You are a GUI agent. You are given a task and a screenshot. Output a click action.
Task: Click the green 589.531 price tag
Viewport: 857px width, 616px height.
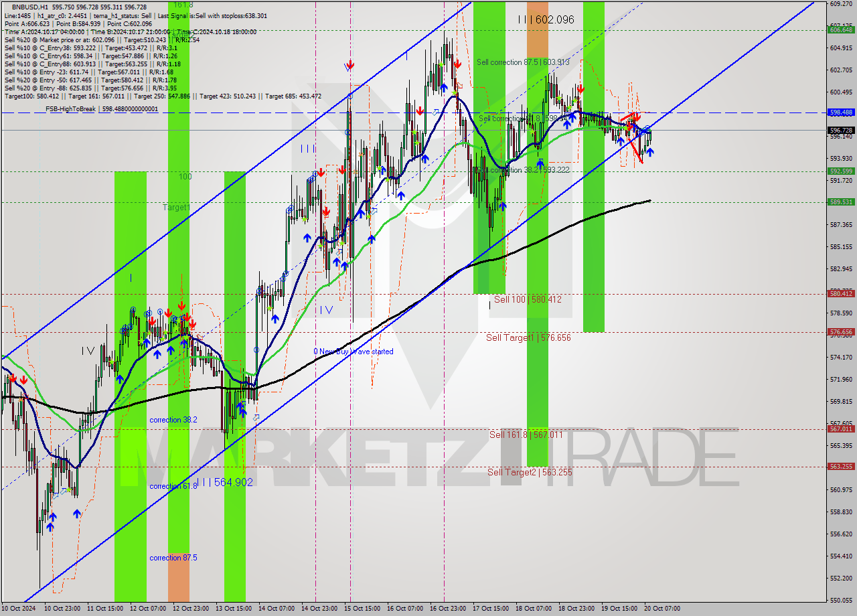point(841,202)
